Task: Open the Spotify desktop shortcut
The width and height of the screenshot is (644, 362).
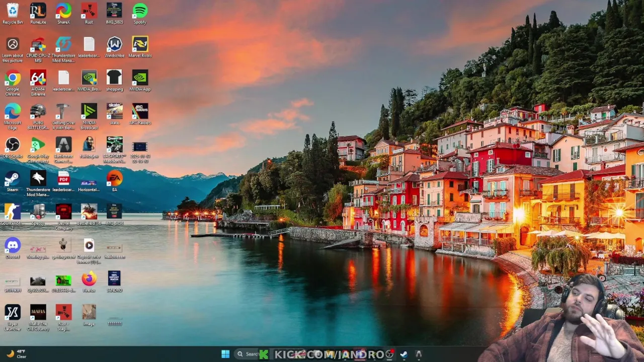Action: click(x=140, y=14)
